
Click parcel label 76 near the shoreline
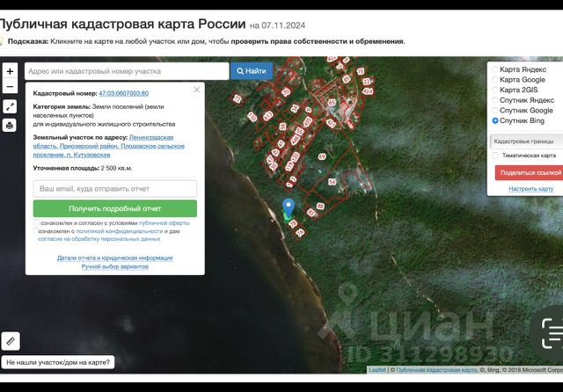click(300, 232)
